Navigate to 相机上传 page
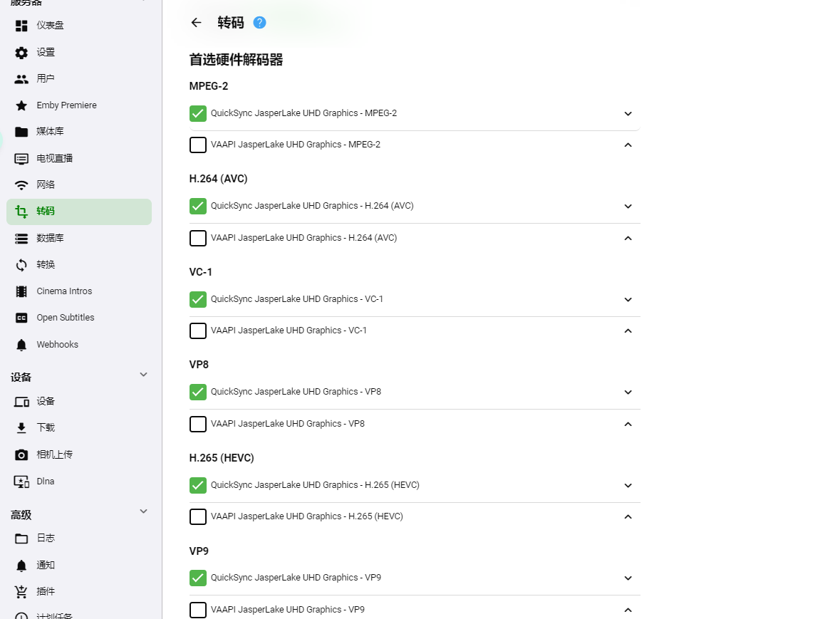The image size is (840, 619). pyautogui.click(x=54, y=454)
